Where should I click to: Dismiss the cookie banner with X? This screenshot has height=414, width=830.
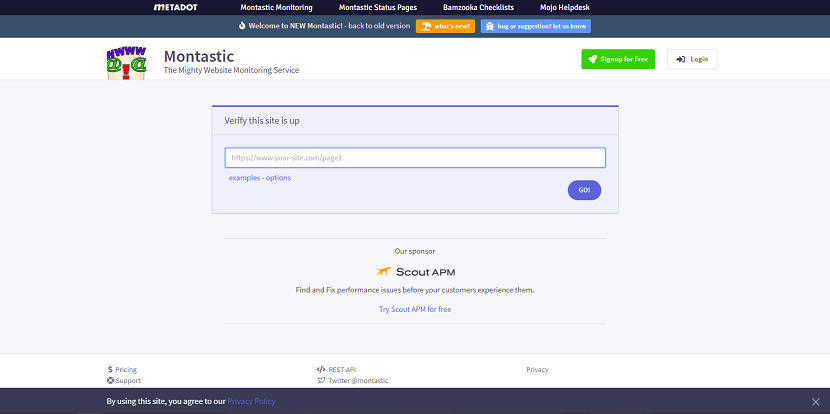point(816,402)
